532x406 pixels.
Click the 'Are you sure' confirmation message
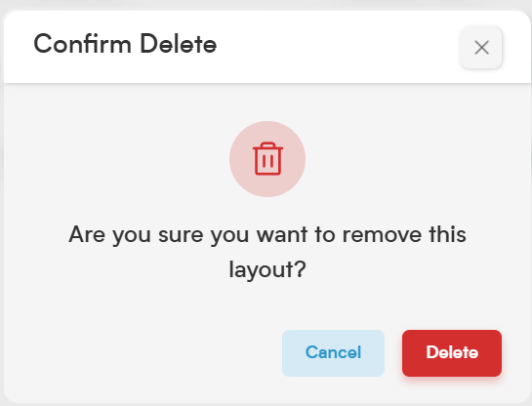[267, 252]
